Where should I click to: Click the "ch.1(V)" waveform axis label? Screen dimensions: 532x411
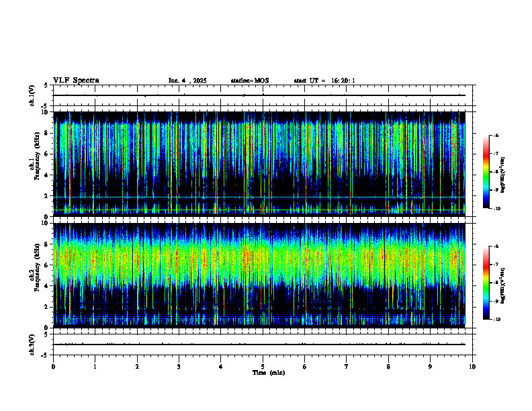coord(32,95)
